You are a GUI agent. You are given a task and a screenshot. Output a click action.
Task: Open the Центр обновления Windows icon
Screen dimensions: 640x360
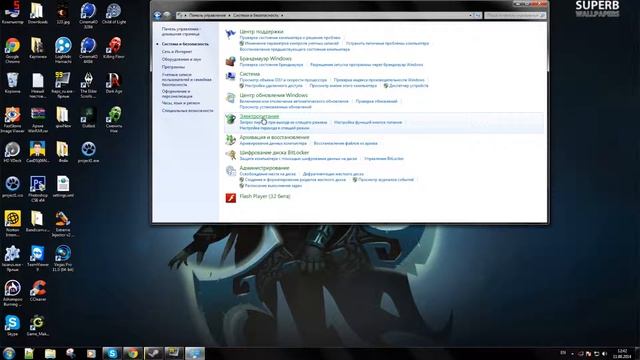point(230,98)
